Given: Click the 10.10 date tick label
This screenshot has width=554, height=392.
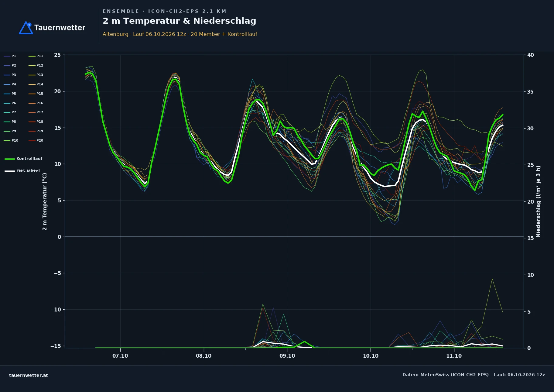Looking at the screenshot, I should pyautogui.click(x=371, y=356).
